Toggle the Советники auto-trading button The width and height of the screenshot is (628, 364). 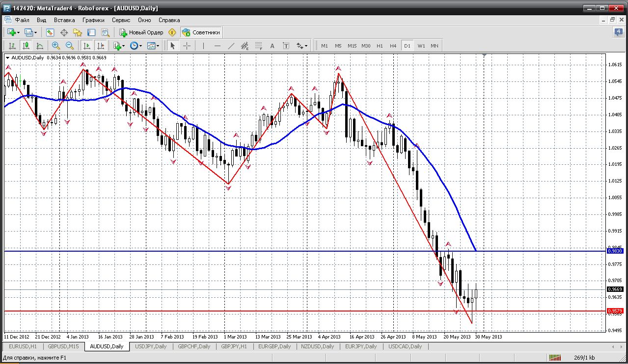[x=201, y=32]
